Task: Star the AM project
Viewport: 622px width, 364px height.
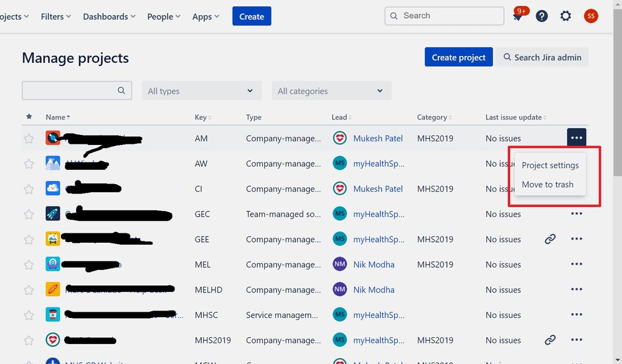Action: coord(29,138)
